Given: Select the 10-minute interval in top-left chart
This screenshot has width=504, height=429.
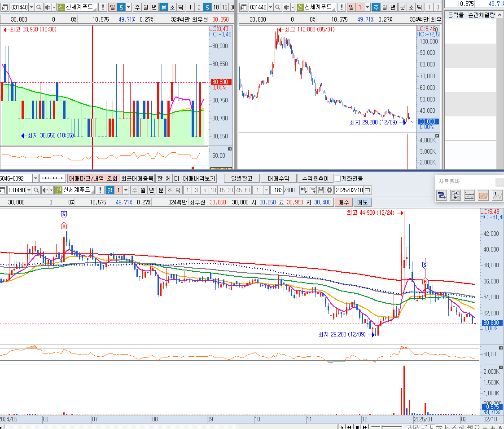Looking at the screenshot, I should pyautogui.click(x=216, y=7).
